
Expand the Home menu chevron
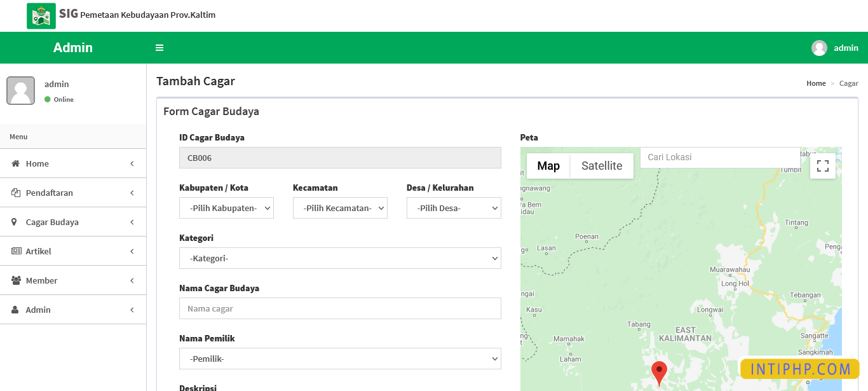(x=132, y=163)
